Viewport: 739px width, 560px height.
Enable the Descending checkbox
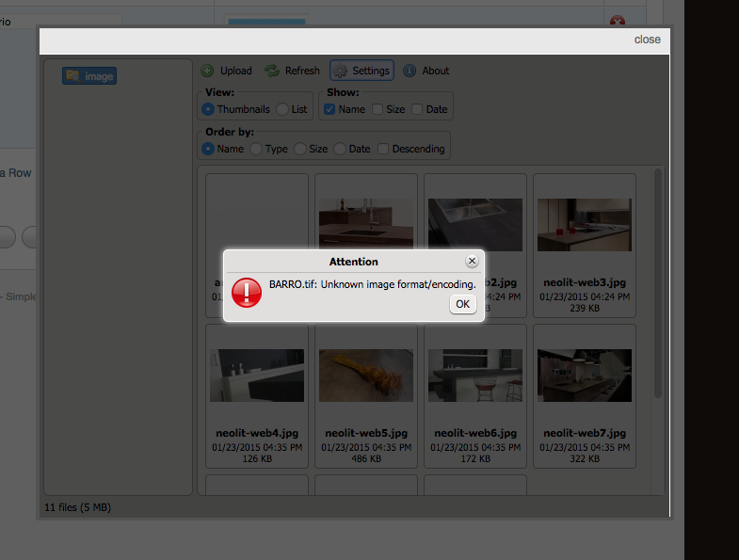pos(383,149)
